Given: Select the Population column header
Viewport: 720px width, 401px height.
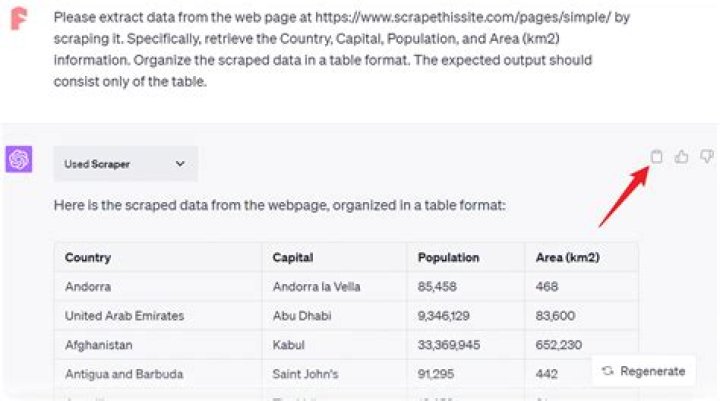Looking at the screenshot, I should tap(448, 257).
